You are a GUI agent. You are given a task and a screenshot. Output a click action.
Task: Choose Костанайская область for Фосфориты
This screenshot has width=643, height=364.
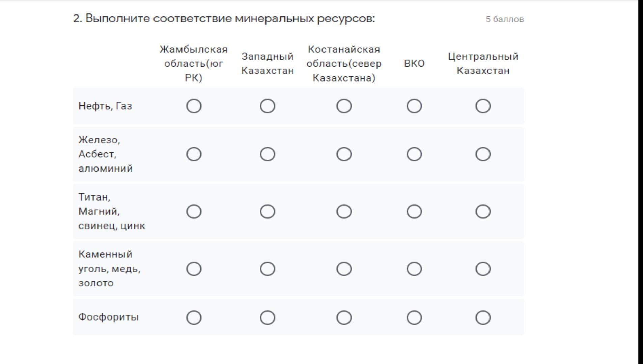[x=344, y=317]
